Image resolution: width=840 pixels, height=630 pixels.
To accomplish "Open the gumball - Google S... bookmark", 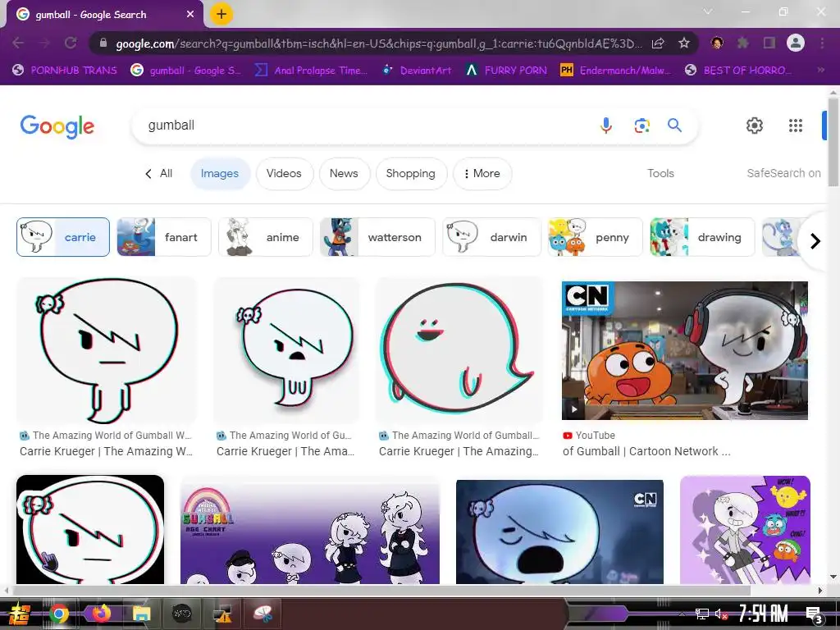I will pos(186,71).
